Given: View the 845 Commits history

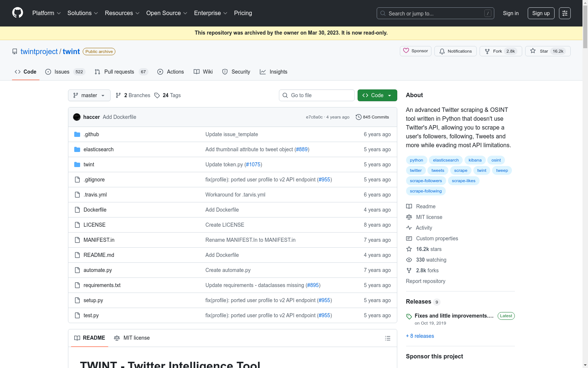Looking at the screenshot, I should [372, 117].
